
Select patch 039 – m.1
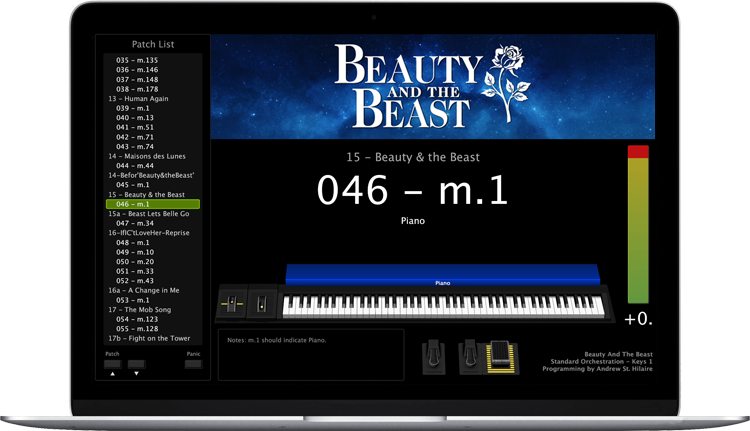(x=153, y=108)
